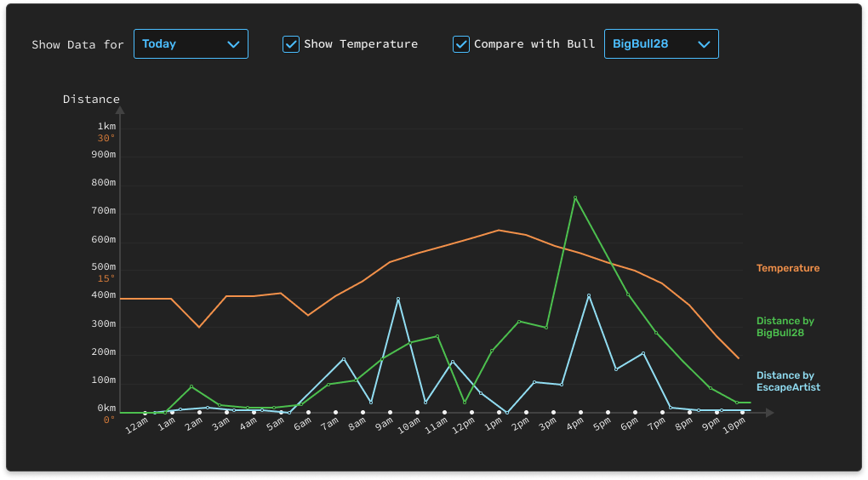This screenshot has height=480, width=868.
Task: Click the EscapeArtist peak point near 9am
Action: [x=398, y=299]
